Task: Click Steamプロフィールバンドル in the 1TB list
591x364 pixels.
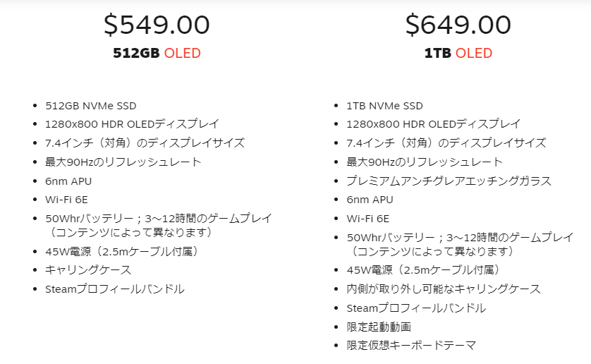Action: coord(417,308)
